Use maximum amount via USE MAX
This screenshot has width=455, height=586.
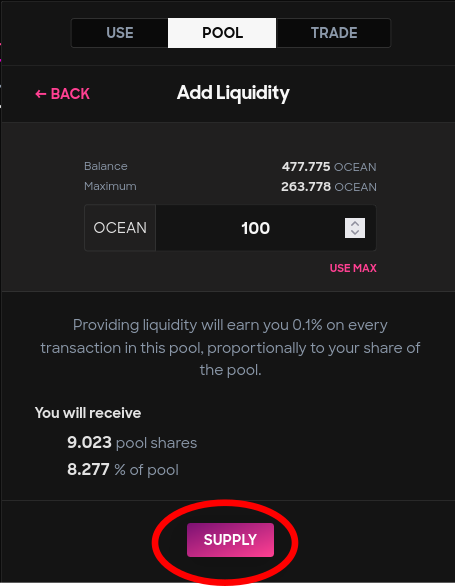(353, 268)
